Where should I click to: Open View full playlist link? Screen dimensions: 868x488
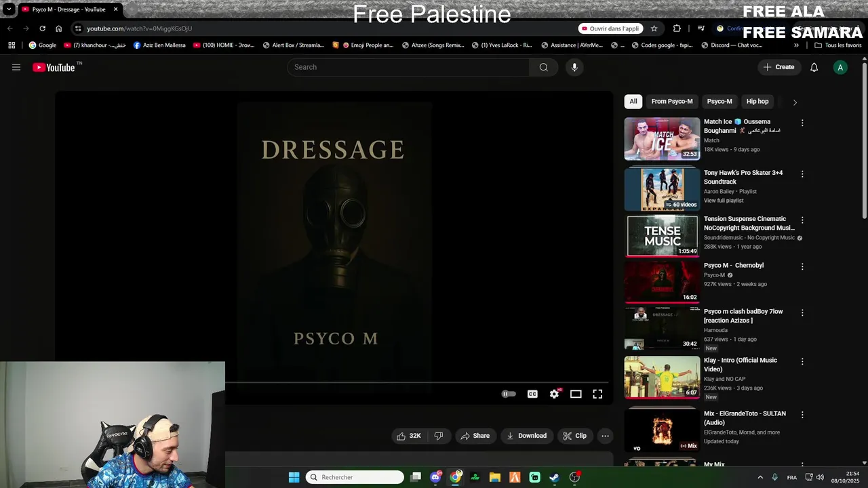coord(724,201)
